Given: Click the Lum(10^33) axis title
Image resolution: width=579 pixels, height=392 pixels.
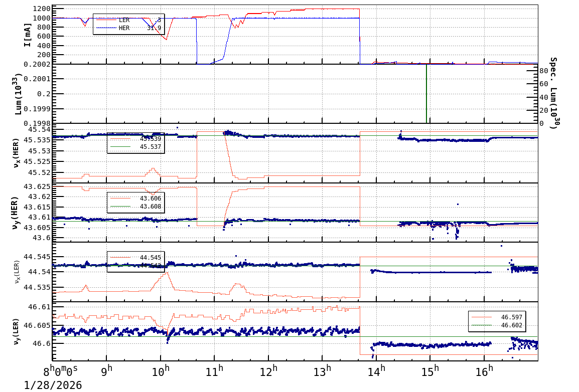Looking at the screenshot, I should tap(18, 94).
